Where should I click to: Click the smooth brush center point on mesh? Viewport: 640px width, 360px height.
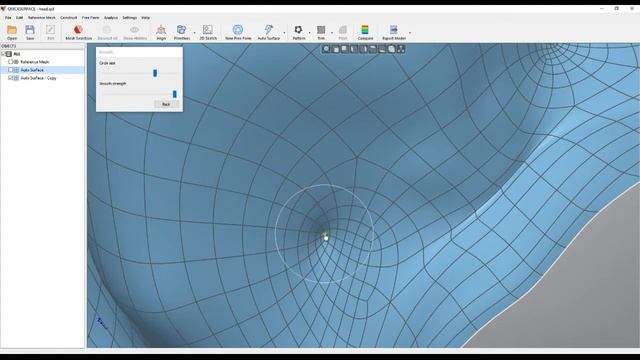tap(325, 237)
